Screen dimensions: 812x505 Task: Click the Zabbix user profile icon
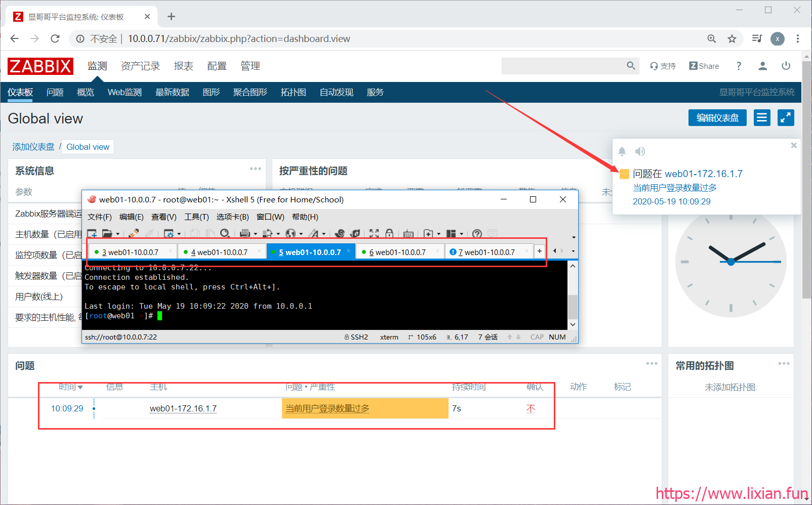[762, 66]
